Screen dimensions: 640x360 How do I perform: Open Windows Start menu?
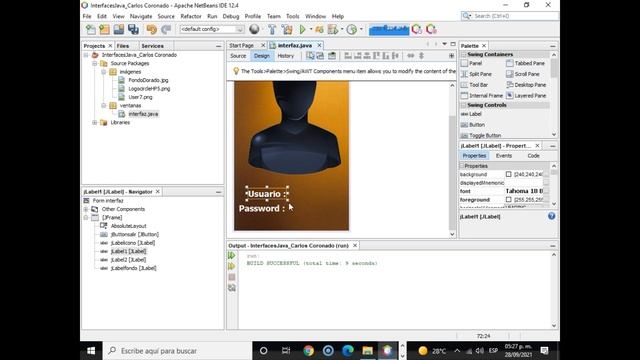click(91, 351)
